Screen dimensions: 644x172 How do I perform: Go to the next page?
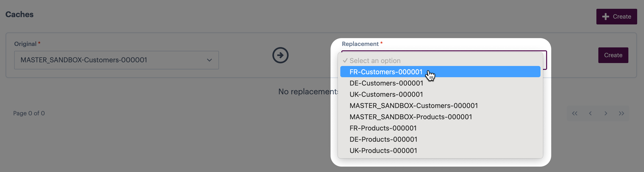pos(606,113)
